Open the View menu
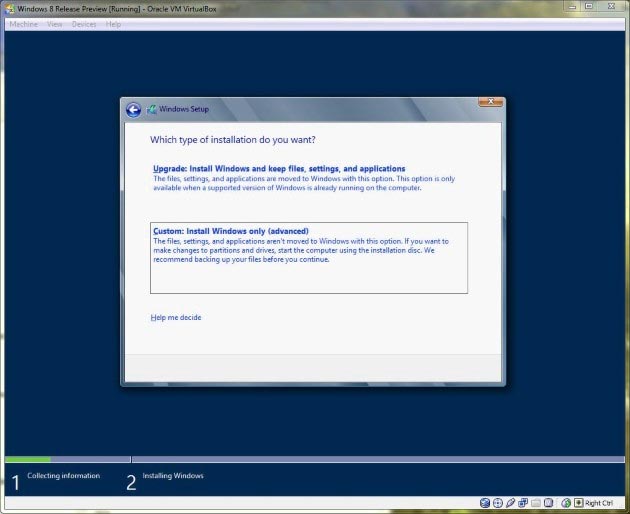 pyautogui.click(x=54, y=24)
